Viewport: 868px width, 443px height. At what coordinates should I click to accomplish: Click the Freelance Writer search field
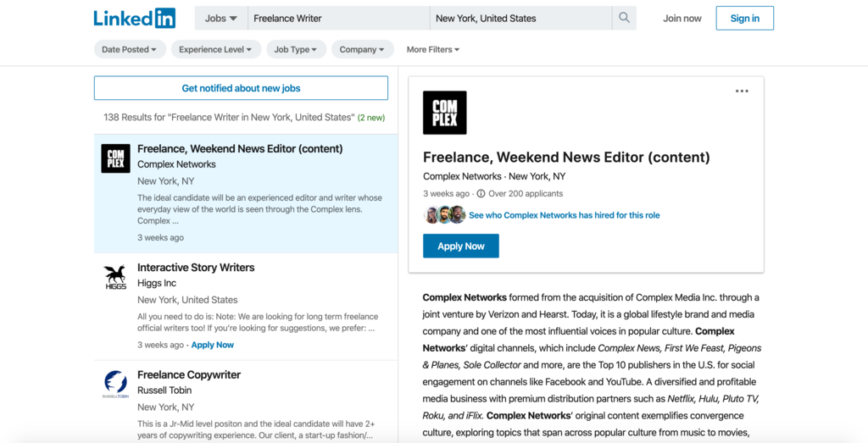pyautogui.click(x=338, y=18)
